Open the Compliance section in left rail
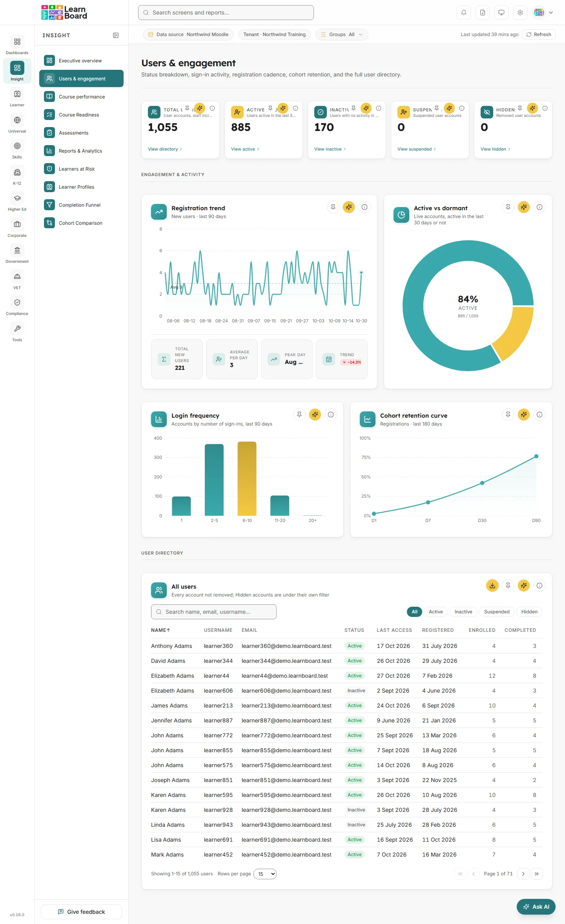The width and height of the screenshot is (565, 924). coord(17,306)
